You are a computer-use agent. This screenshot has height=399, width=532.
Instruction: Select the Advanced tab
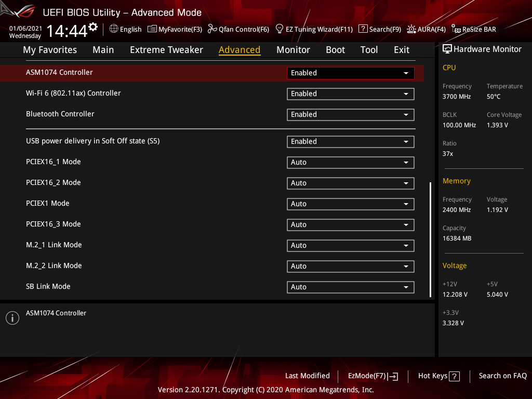(x=240, y=50)
